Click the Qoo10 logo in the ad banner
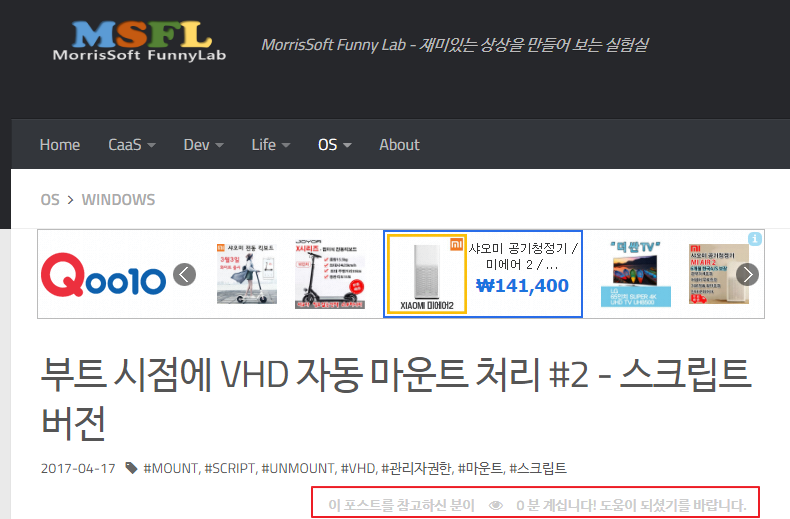790x519 pixels. point(103,275)
